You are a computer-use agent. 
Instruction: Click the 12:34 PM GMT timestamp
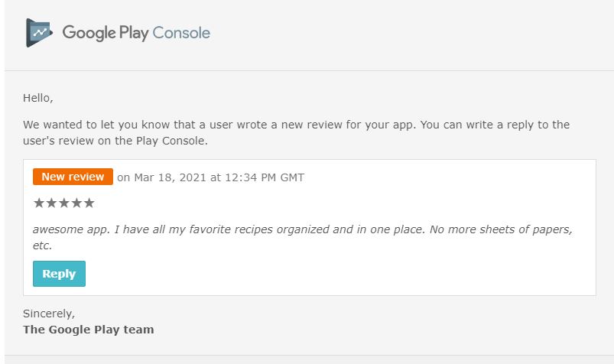point(265,177)
